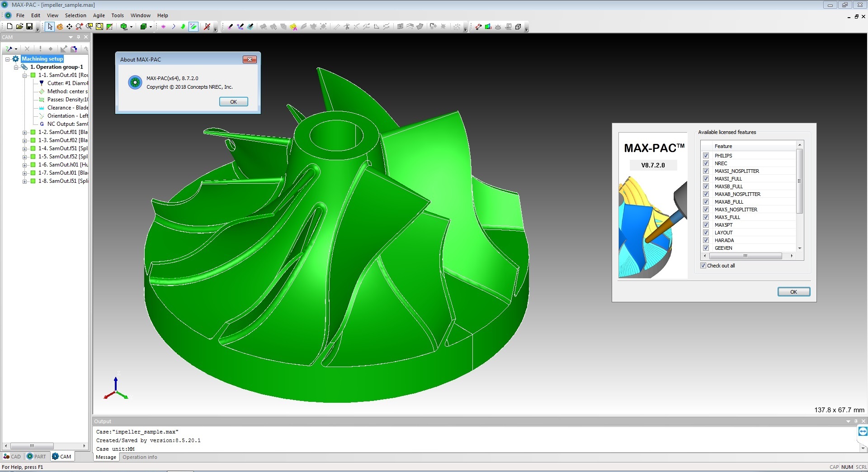Switch to the Operation info tab

click(x=140, y=457)
